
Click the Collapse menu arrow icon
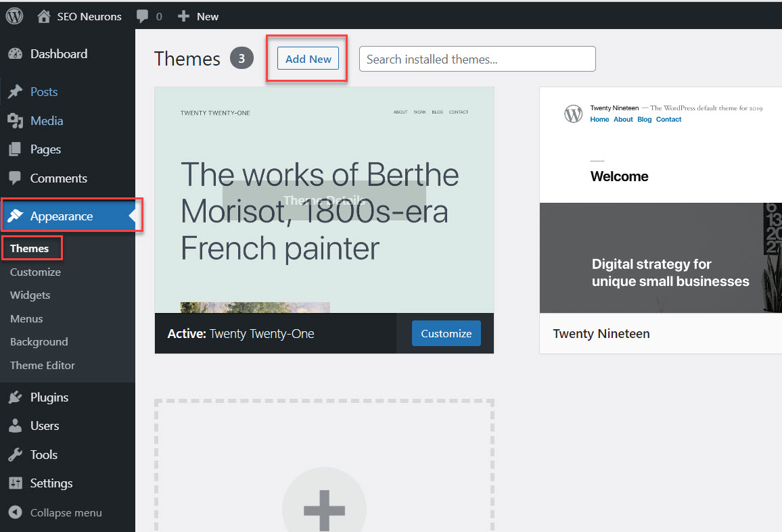16,512
